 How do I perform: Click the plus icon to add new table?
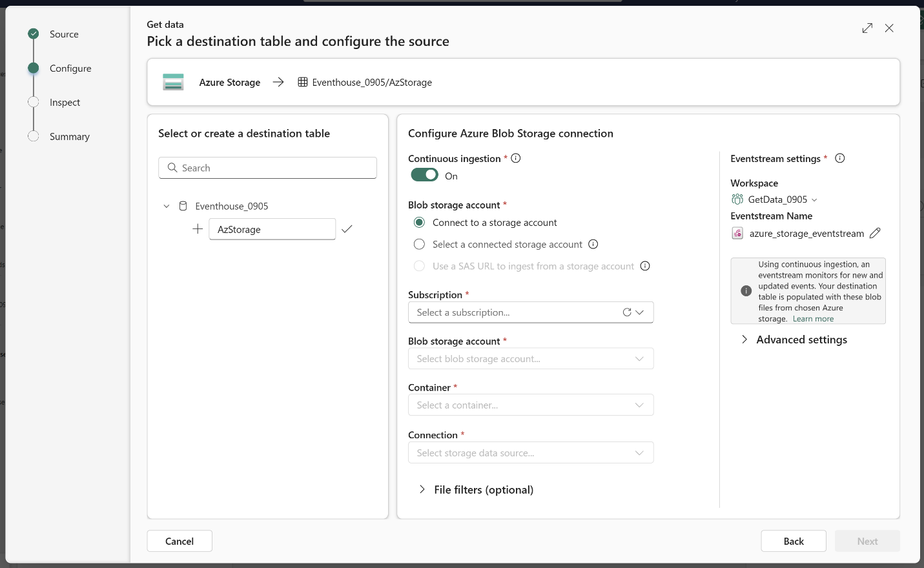point(198,229)
